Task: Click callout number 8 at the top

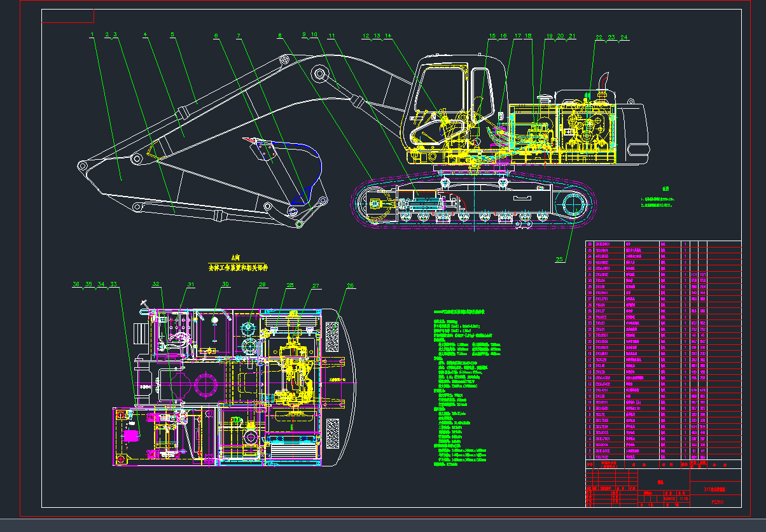Action: 279,36
